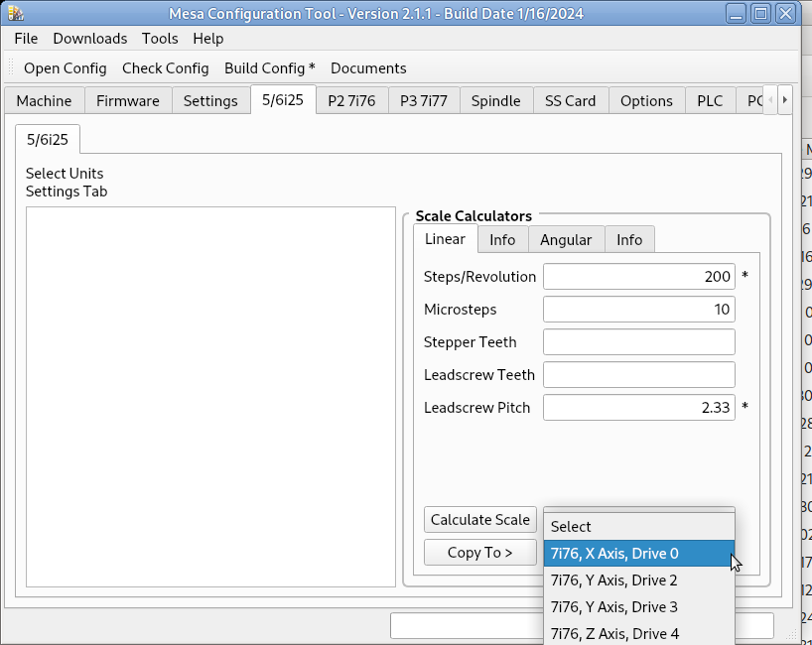
Task: Switch to the PLC tab
Action: [x=710, y=101]
